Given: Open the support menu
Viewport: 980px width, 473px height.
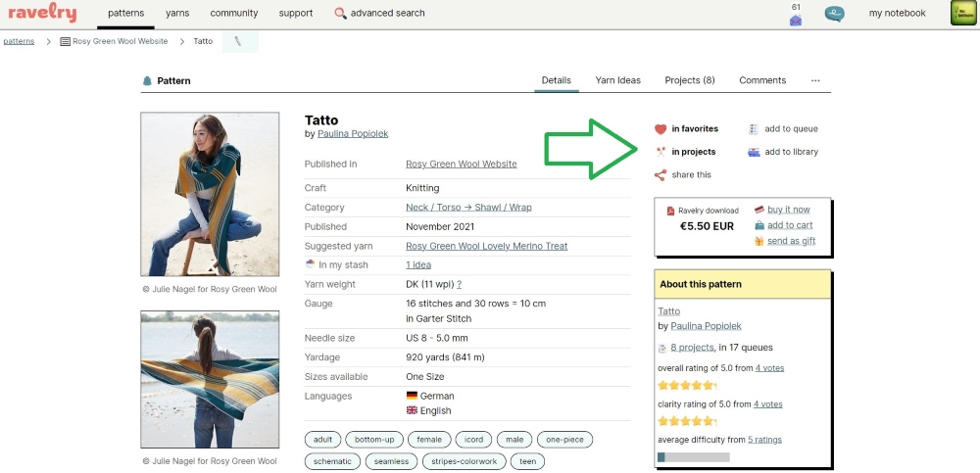Looking at the screenshot, I should point(296,13).
